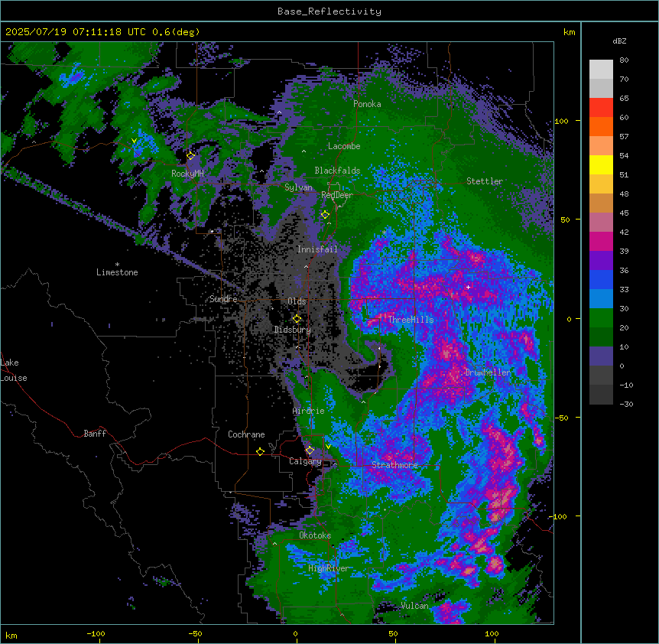Image resolution: width=659 pixels, height=644 pixels.
Task: Click the RedDeer city label
Action: tap(337, 195)
